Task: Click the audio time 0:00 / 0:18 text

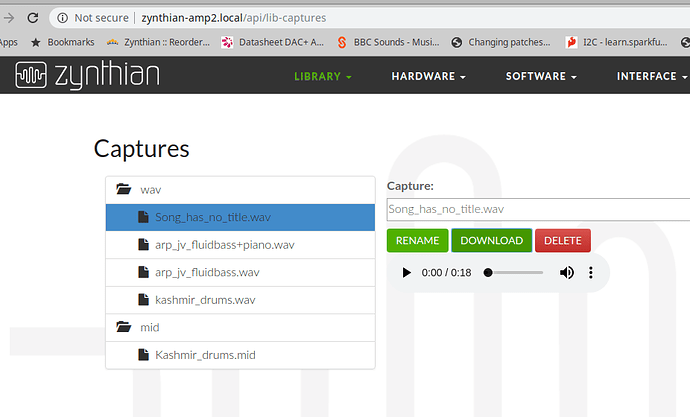Action: click(446, 273)
